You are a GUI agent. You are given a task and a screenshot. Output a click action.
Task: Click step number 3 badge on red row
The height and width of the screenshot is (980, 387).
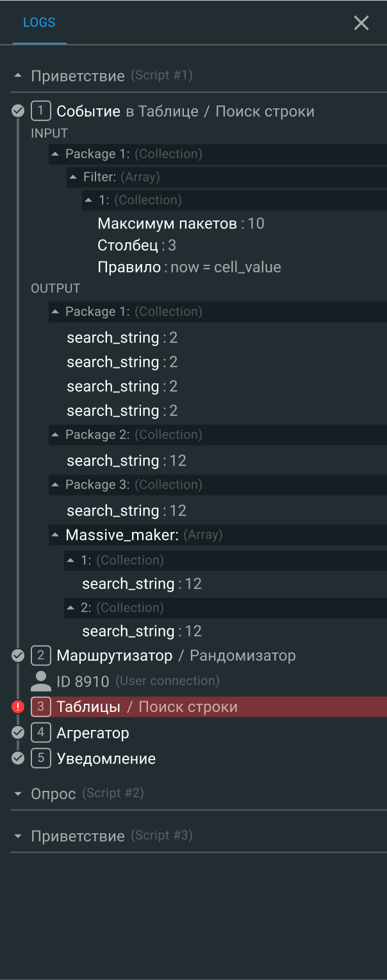(41, 707)
